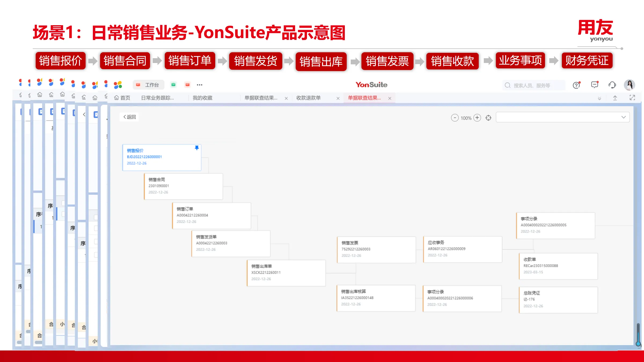This screenshot has height=362, width=644.
Task: Switch to the 我的收藏 tab
Action: coord(202,98)
